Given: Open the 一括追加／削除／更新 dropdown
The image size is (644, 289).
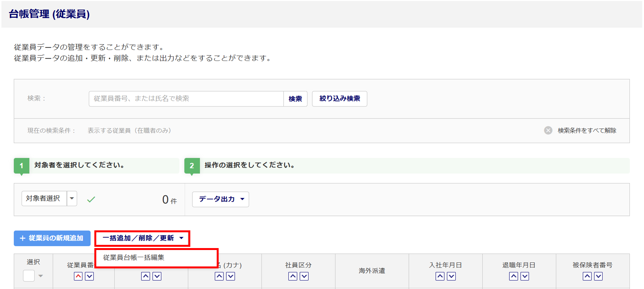Looking at the screenshot, I should (142, 238).
